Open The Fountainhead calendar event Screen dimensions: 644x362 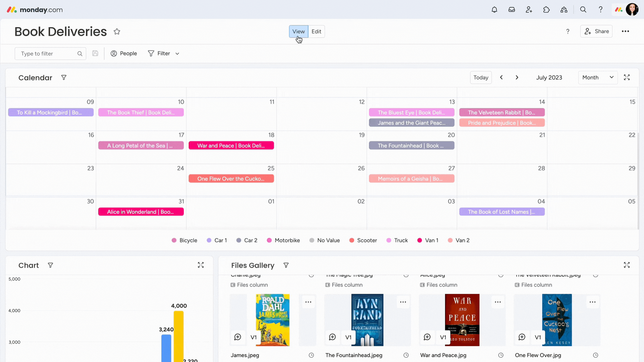(x=412, y=145)
